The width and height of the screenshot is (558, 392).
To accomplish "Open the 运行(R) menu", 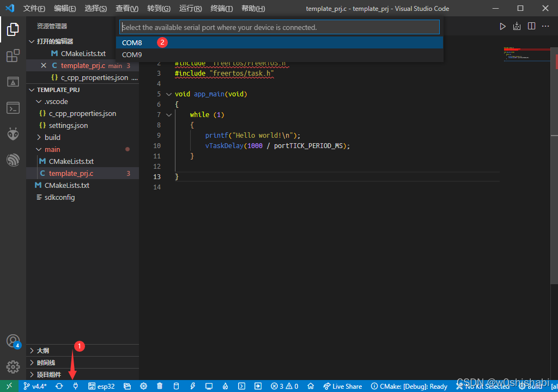I will point(190,8).
